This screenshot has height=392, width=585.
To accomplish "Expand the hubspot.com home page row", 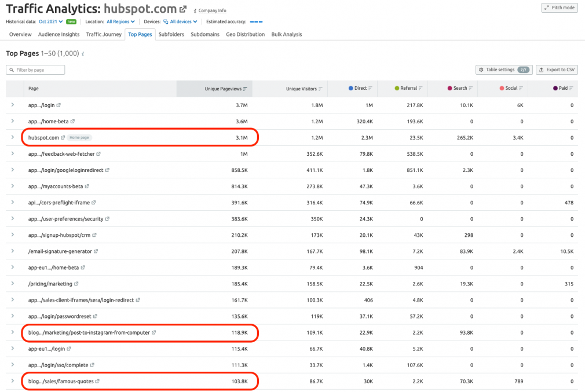I will tap(13, 137).
